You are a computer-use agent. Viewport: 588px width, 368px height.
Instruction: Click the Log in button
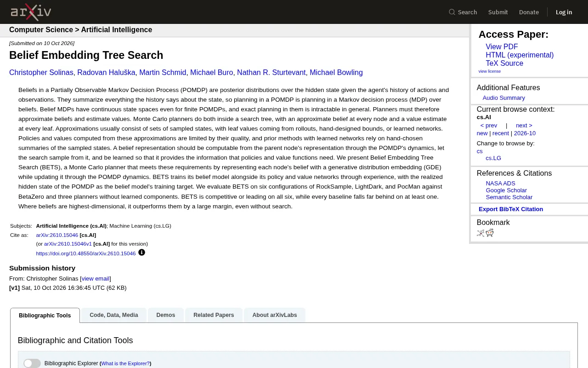(x=564, y=12)
